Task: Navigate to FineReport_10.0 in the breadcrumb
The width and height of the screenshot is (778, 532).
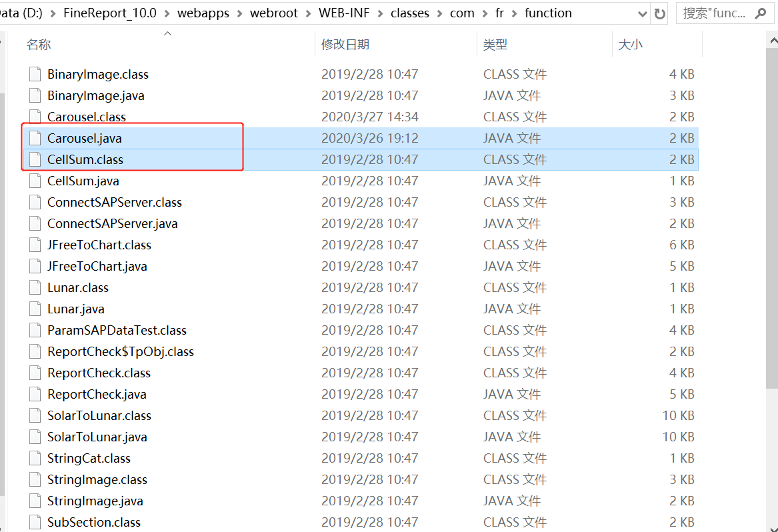Action: (x=109, y=13)
